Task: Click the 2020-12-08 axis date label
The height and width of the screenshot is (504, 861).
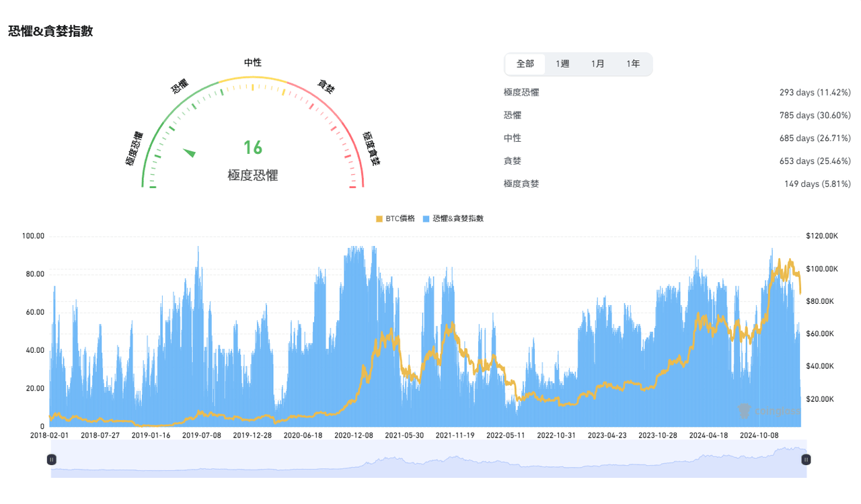Action: point(354,435)
